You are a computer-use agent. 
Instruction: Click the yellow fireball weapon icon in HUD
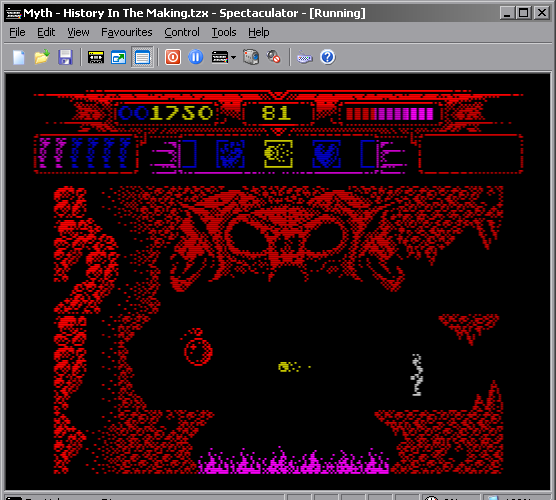point(278,154)
